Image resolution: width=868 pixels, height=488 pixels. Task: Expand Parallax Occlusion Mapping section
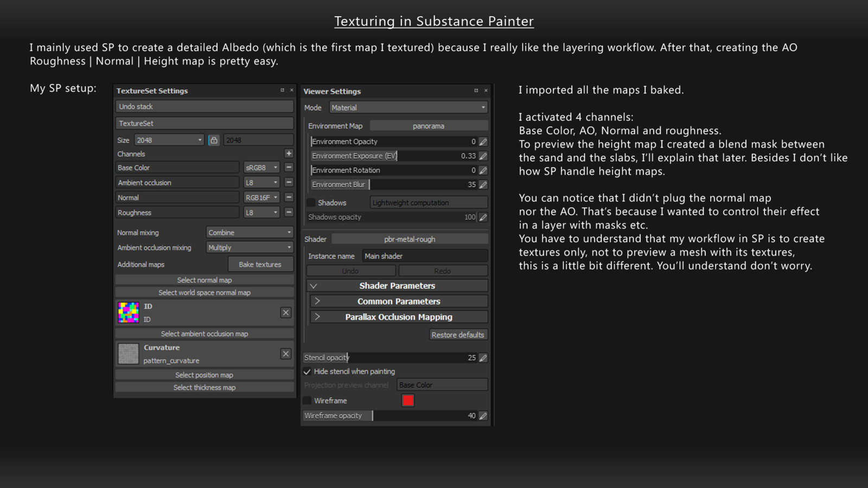317,317
